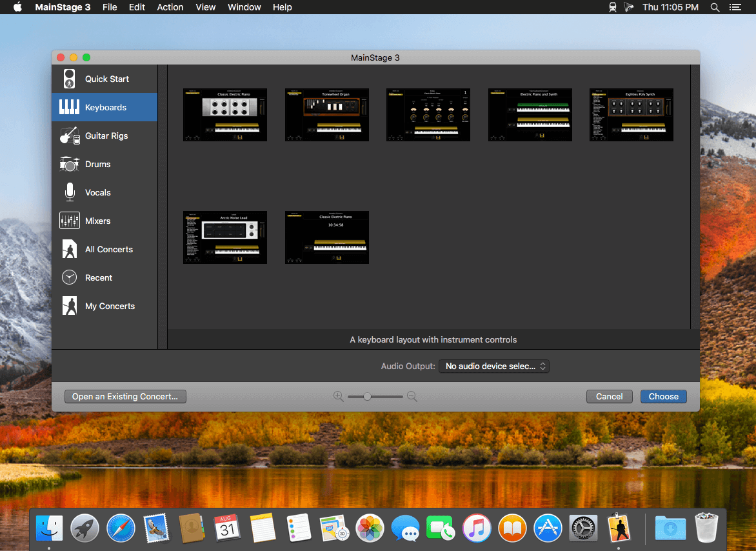Click the zoom-in magnifier beside the slider
The width and height of the screenshot is (756, 551).
(x=338, y=396)
